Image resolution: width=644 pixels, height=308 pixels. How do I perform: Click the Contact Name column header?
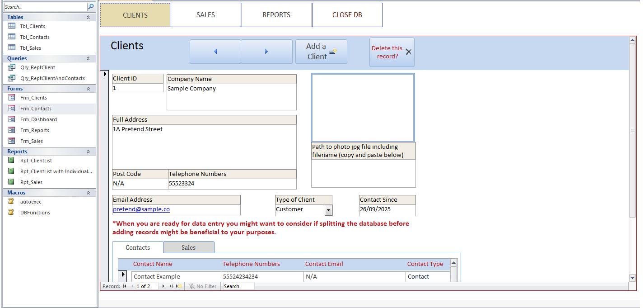(x=153, y=264)
